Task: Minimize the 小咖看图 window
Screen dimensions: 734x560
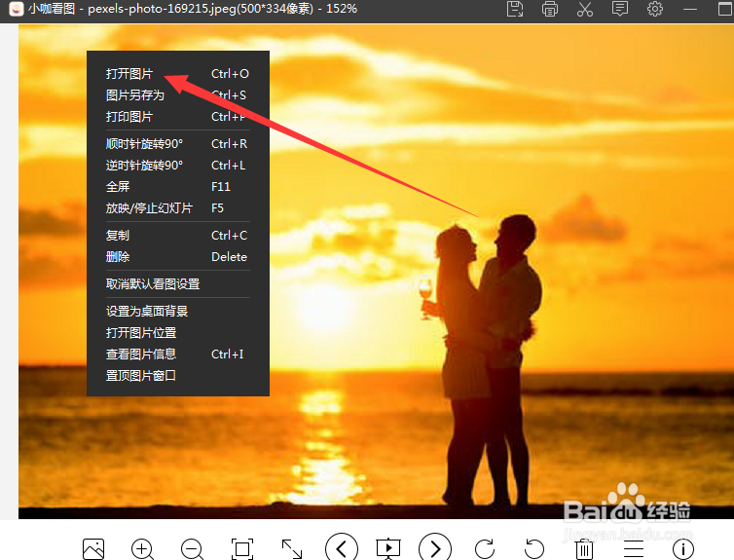Action: tap(690, 9)
